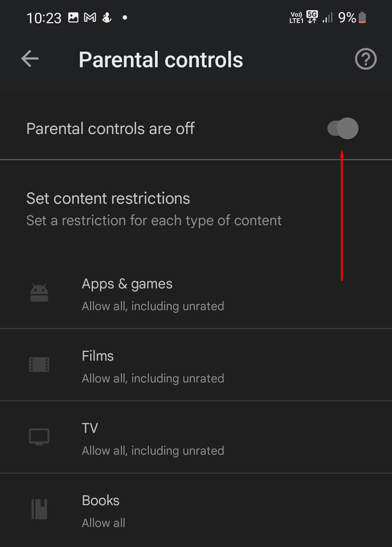This screenshot has height=547, width=392.
Task: Tap the Books bookmark icon
Action: 39,509
